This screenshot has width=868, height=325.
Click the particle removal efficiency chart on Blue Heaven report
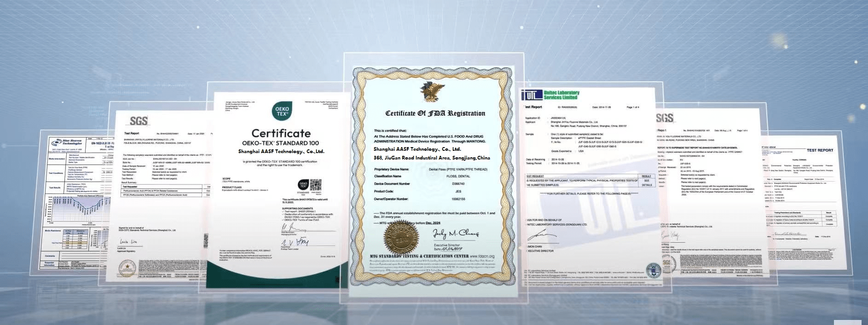point(77,210)
